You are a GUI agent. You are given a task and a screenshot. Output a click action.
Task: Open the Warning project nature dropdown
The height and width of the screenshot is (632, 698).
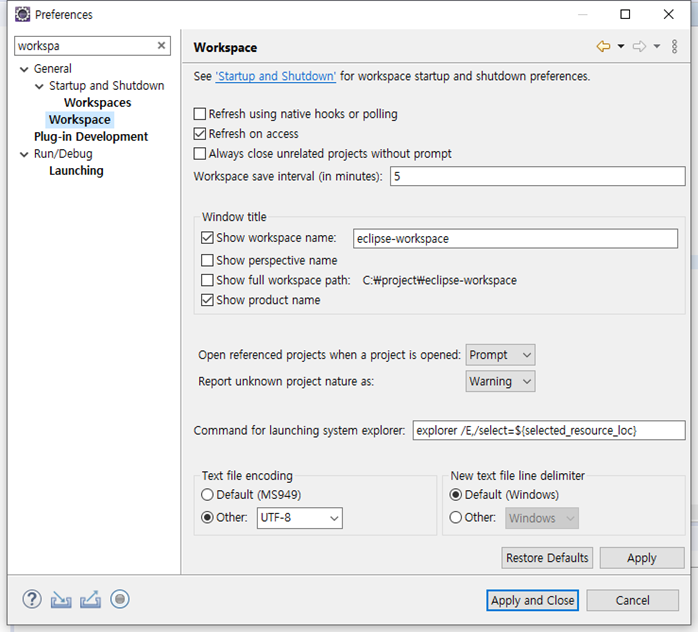[x=500, y=381]
